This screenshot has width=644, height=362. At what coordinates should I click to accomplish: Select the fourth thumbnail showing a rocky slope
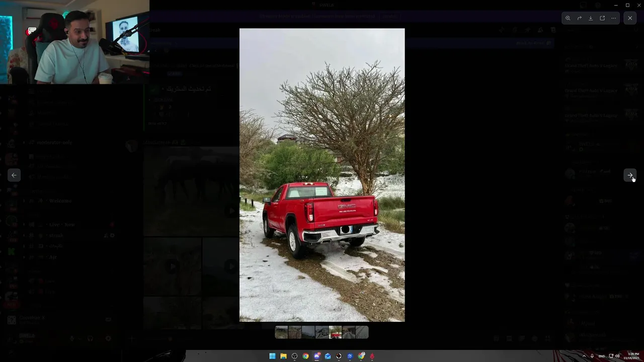click(321, 332)
